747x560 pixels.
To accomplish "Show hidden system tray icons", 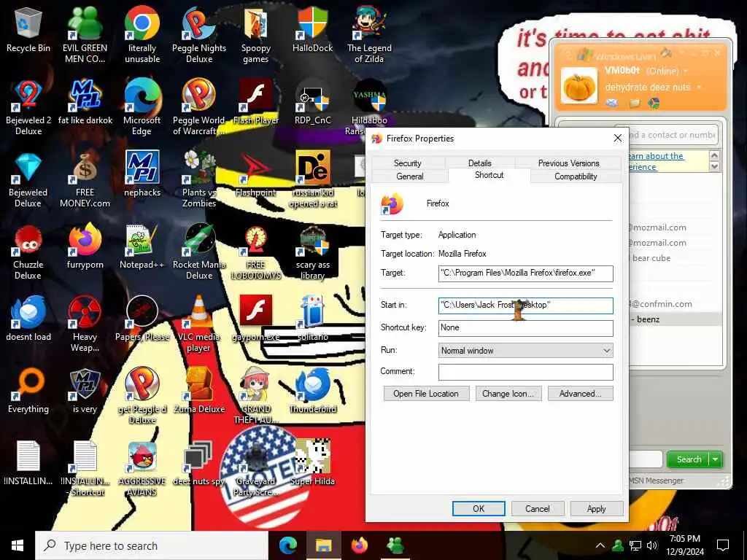I will pyautogui.click(x=600, y=545).
